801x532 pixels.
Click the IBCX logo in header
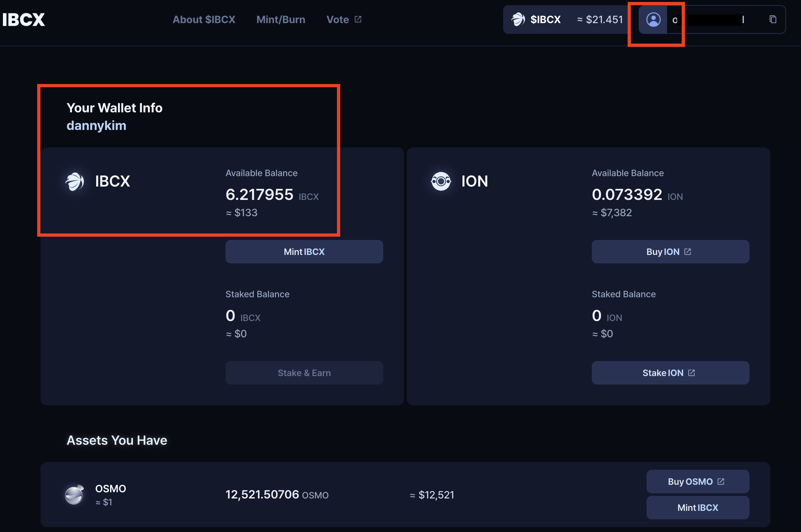[x=24, y=19]
